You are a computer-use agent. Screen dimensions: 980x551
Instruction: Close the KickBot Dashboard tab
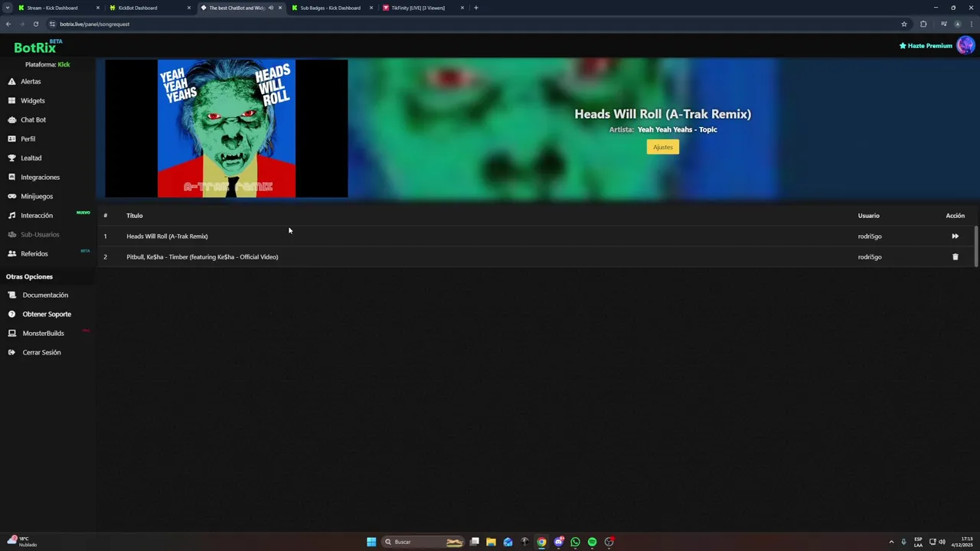(188, 8)
